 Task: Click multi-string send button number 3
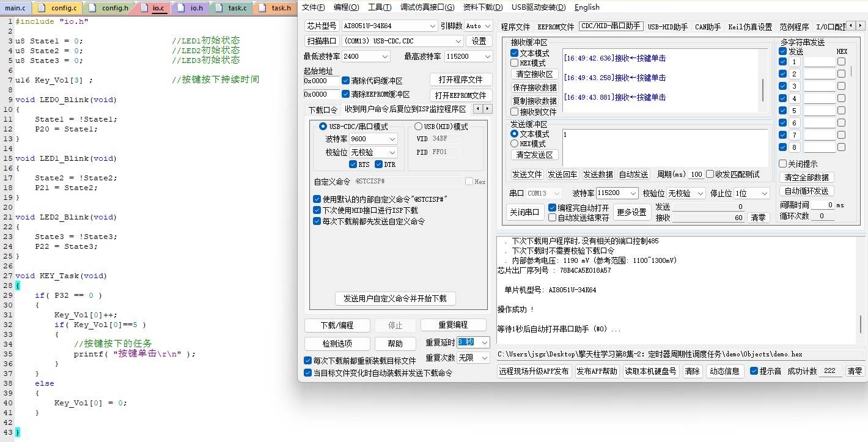pos(794,86)
